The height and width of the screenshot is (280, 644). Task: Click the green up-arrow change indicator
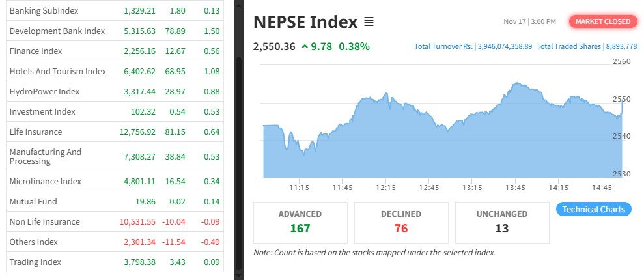305,46
